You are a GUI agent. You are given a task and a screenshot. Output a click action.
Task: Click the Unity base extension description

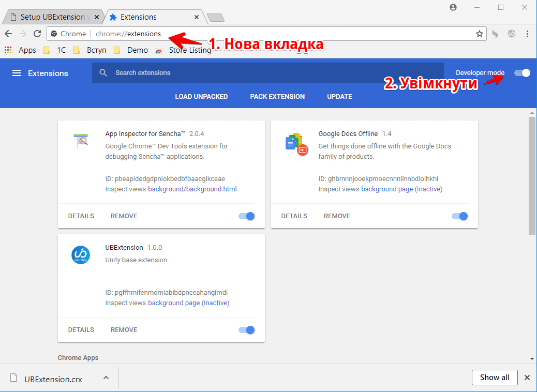coord(136,260)
